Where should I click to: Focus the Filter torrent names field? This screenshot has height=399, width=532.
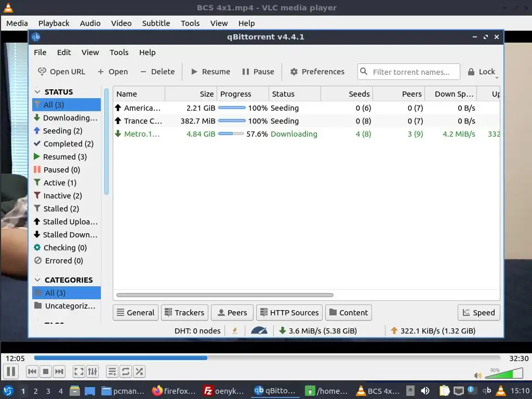(409, 72)
